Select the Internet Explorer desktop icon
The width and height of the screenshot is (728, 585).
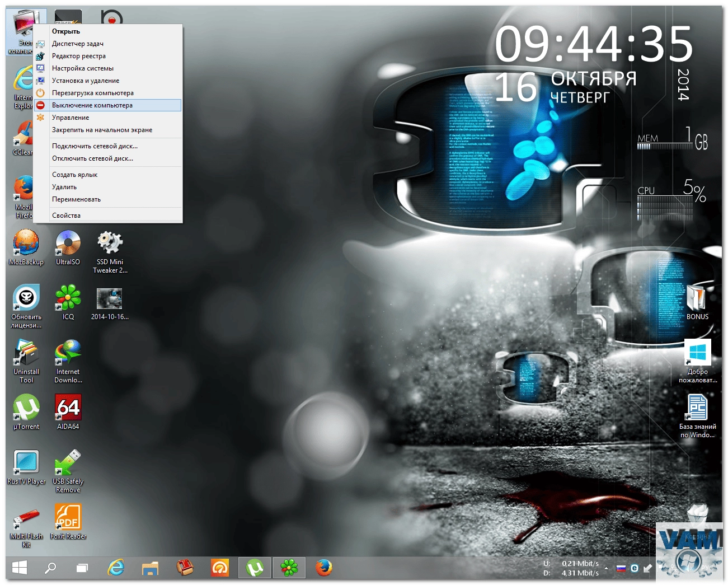22,87
